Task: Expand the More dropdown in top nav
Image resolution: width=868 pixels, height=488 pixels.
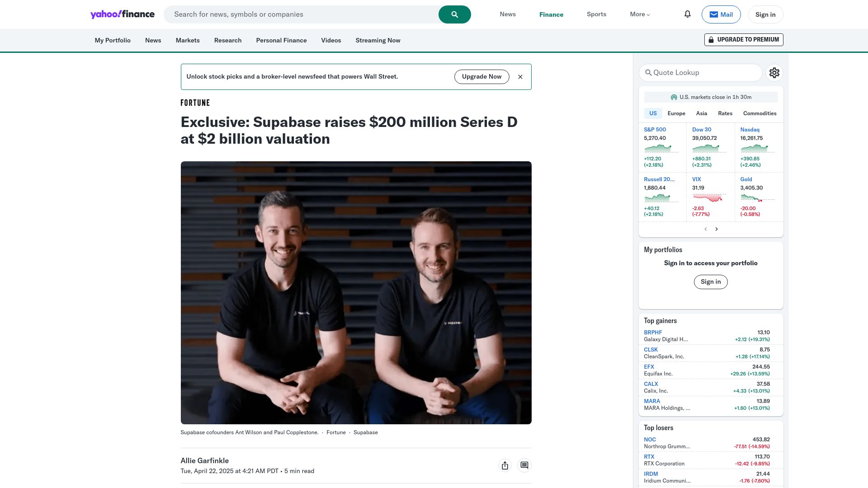Action: 640,14
